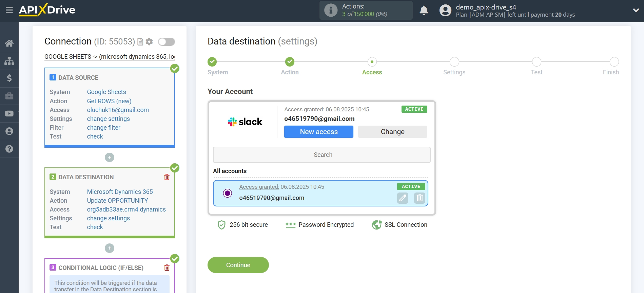Expand the account dropdown chevron
This screenshot has height=293, width=644.
636,10
